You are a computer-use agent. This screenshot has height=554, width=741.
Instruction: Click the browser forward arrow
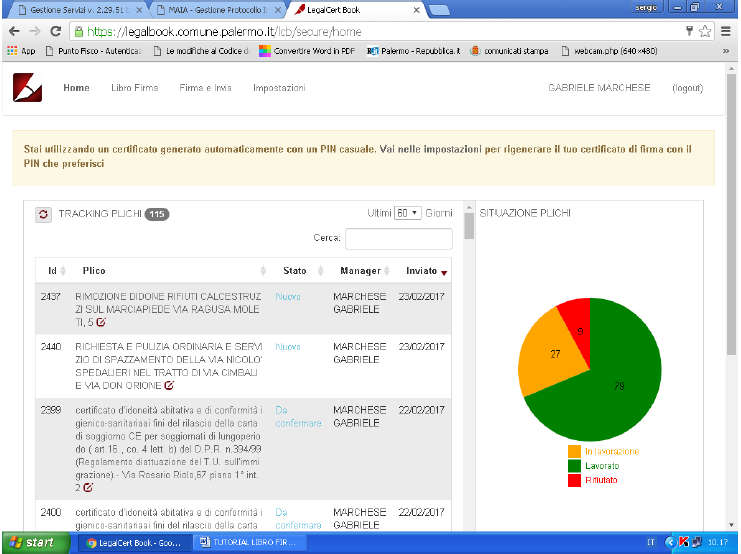[35, 32]
